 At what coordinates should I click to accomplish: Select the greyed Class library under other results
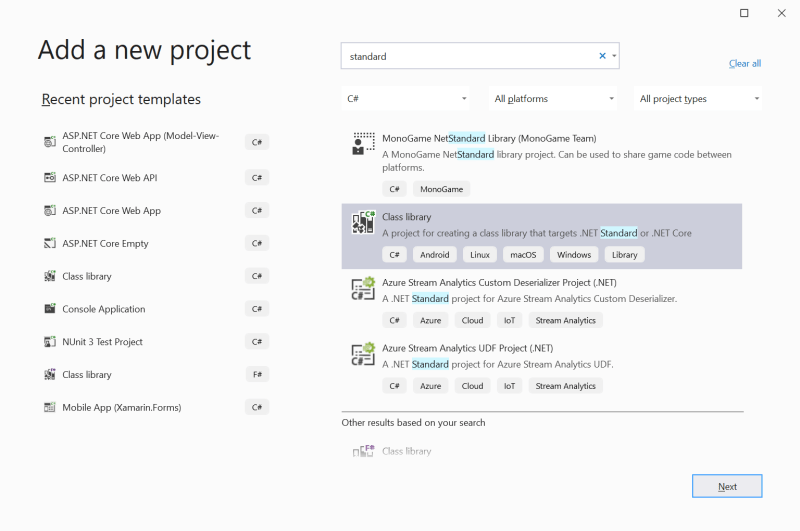point(542,451)
